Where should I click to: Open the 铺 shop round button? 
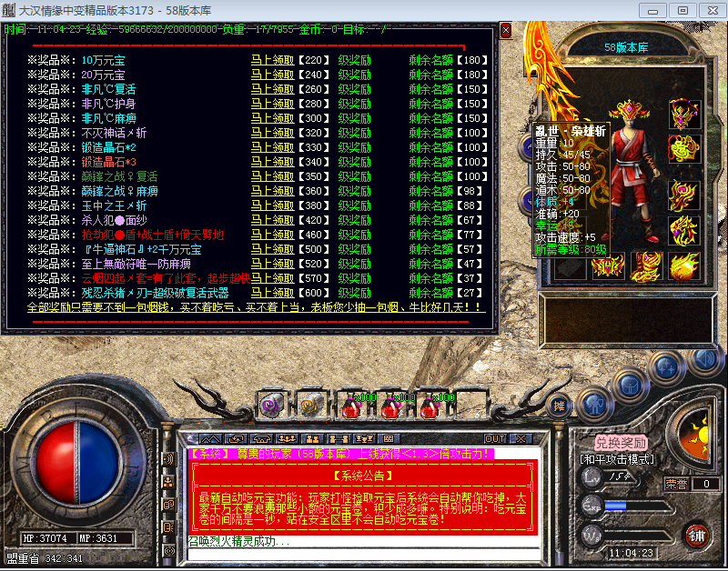coord(696,536)
